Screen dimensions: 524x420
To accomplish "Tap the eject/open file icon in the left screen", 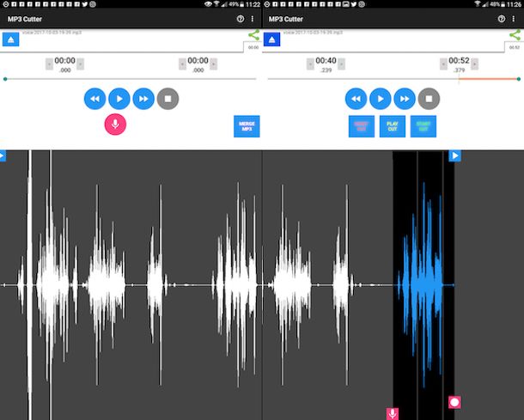I will (x=10, y=40).
